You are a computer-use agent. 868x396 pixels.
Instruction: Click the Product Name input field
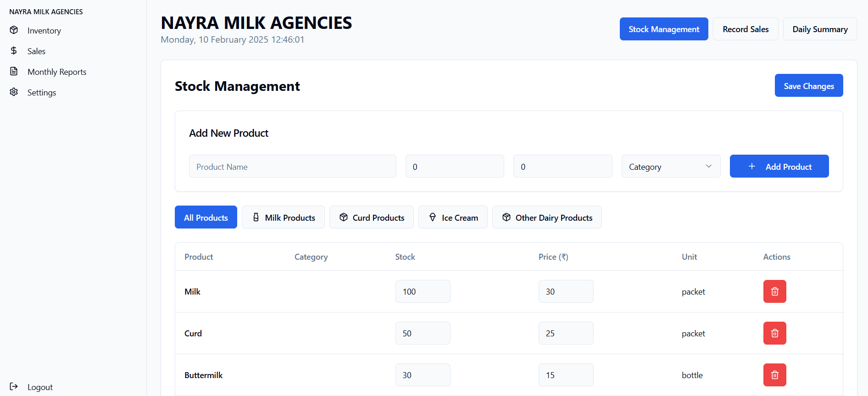coord(292,167)
